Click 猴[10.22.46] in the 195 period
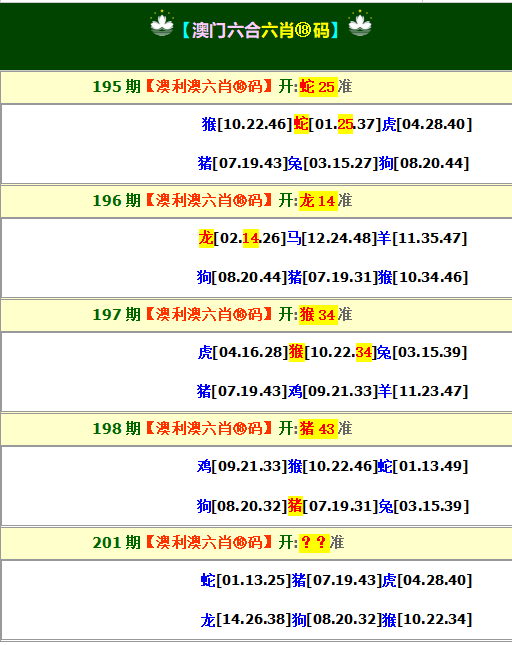 tap(247, 124)
